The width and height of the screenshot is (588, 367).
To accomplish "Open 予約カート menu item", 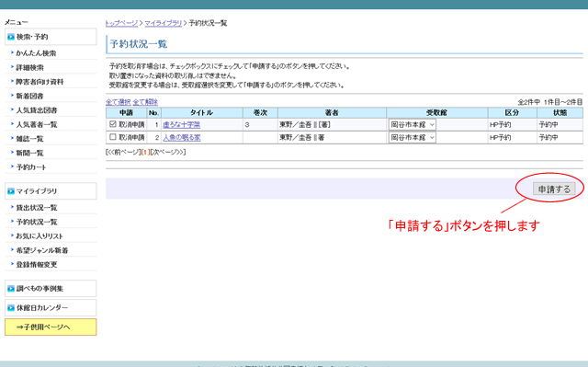I will coord(31,167).
